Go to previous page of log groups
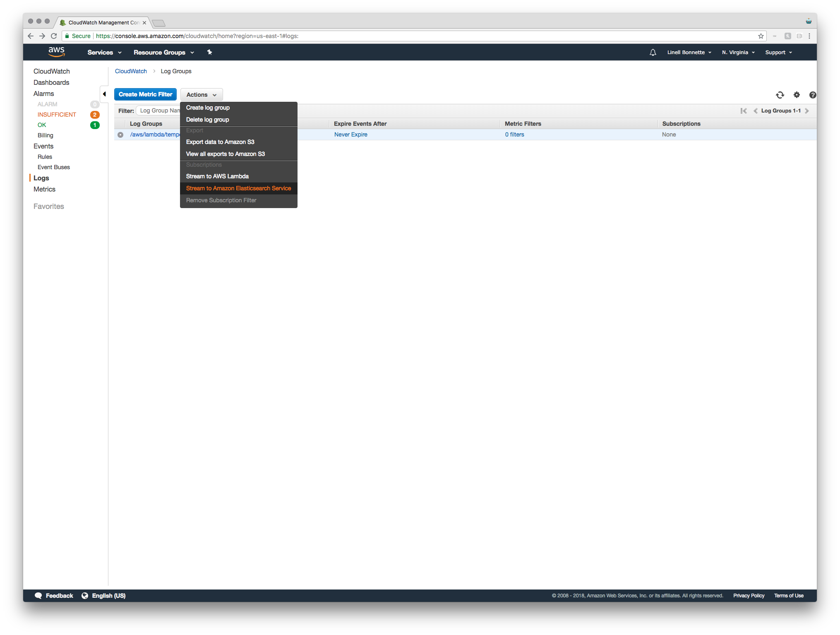The height and width of the screenshot is (635, 840). pyautogui.click(x=755, y=111)
